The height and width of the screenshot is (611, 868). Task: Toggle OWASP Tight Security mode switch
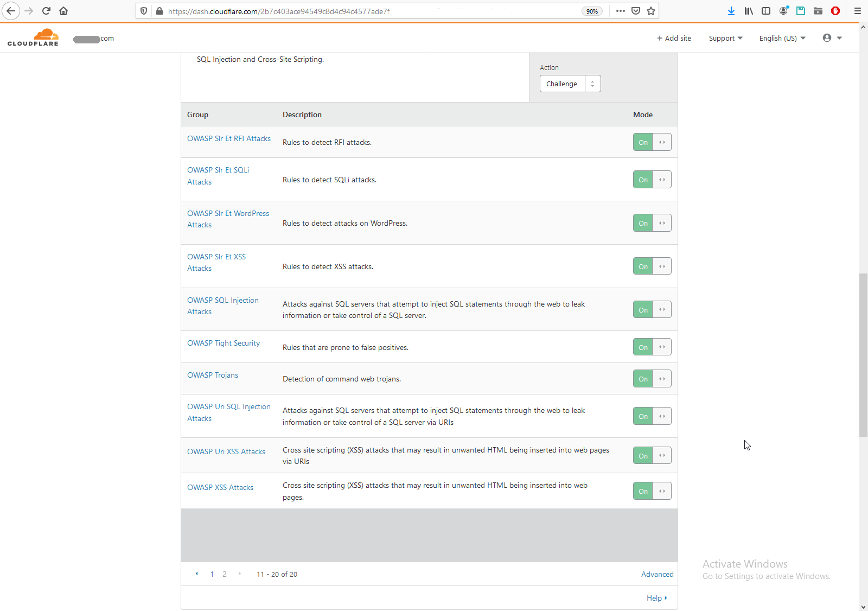(x=652, y=347)
